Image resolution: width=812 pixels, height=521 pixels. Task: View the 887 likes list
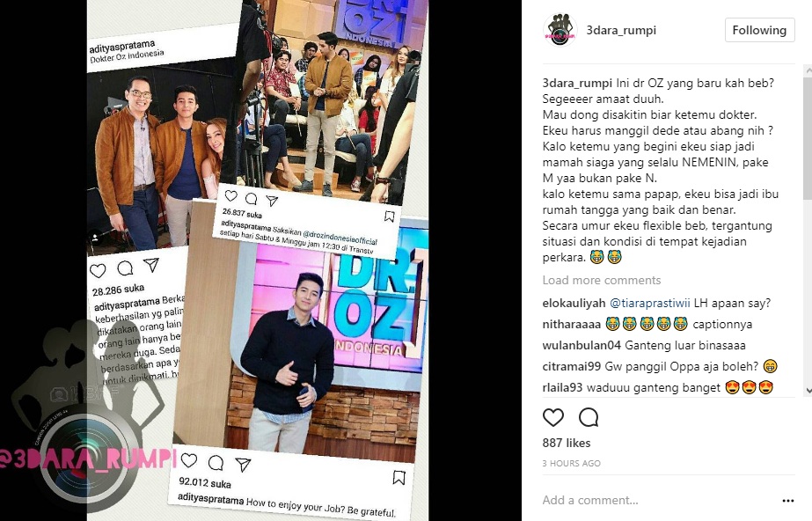click(567, 444)
